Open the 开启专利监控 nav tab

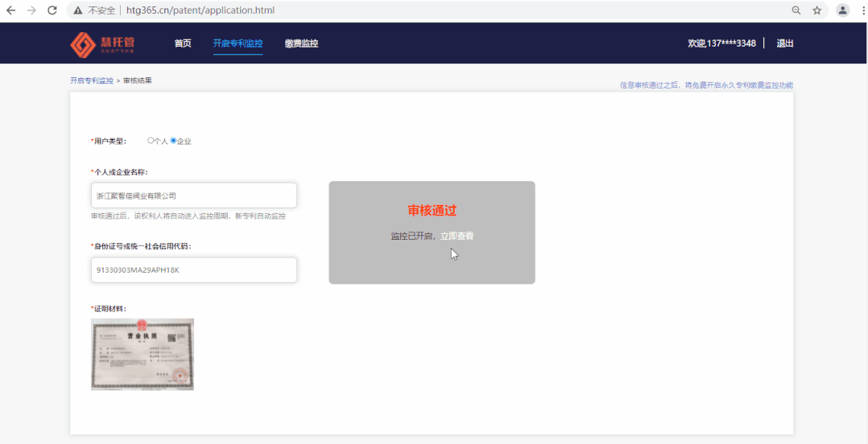pos(238,43)
